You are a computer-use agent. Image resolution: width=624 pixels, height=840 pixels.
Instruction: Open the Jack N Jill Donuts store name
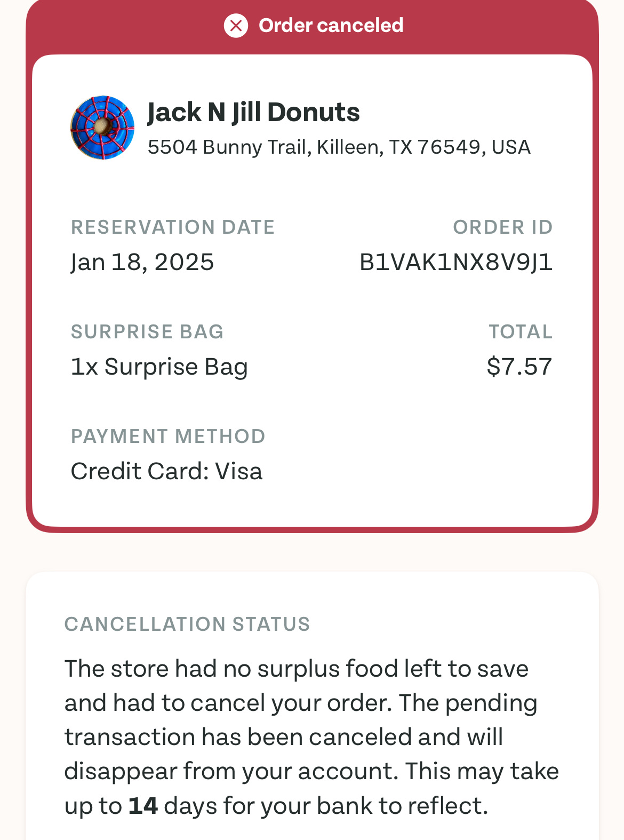click(x=253, y=112)
